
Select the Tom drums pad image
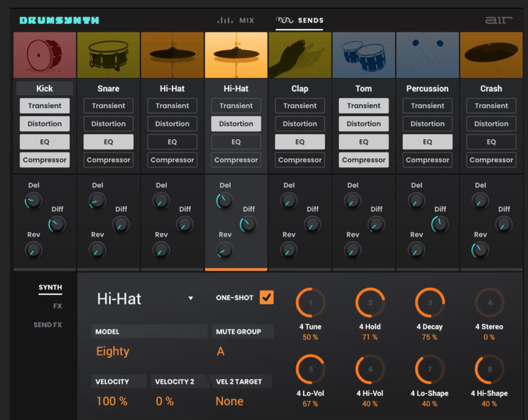[364, 55]
